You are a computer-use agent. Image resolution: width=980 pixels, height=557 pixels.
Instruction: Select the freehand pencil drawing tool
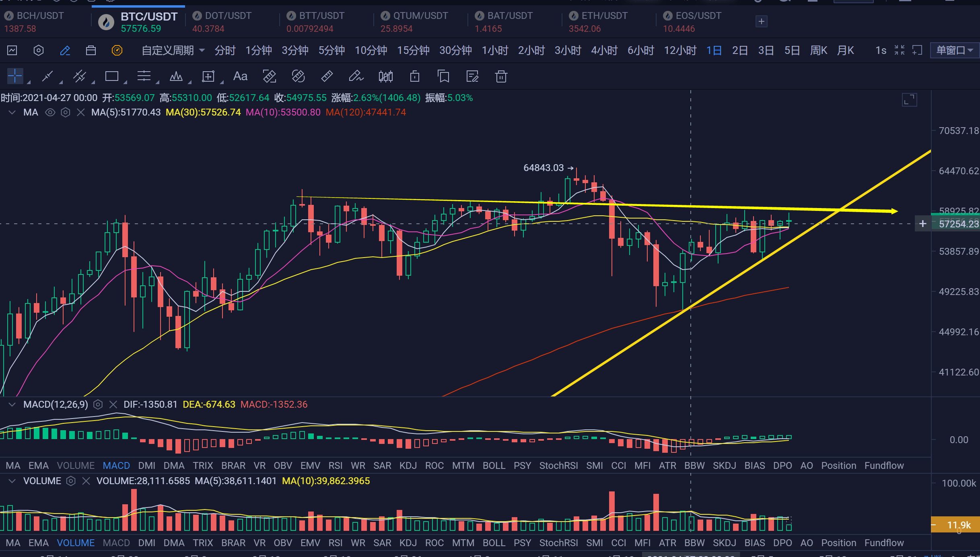click(x=356, y=76)
